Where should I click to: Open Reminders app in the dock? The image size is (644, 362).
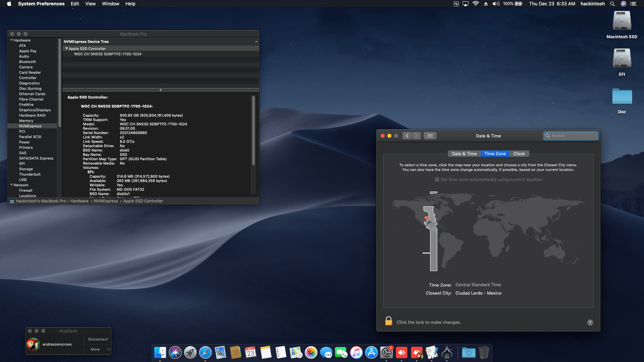click(281, 353)
